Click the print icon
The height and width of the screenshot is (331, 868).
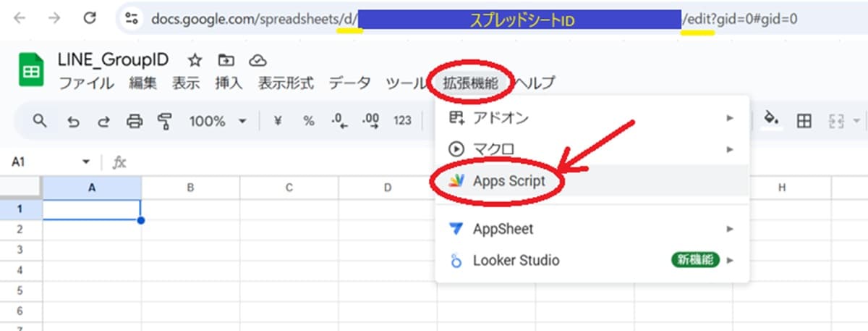coord(135,121)
